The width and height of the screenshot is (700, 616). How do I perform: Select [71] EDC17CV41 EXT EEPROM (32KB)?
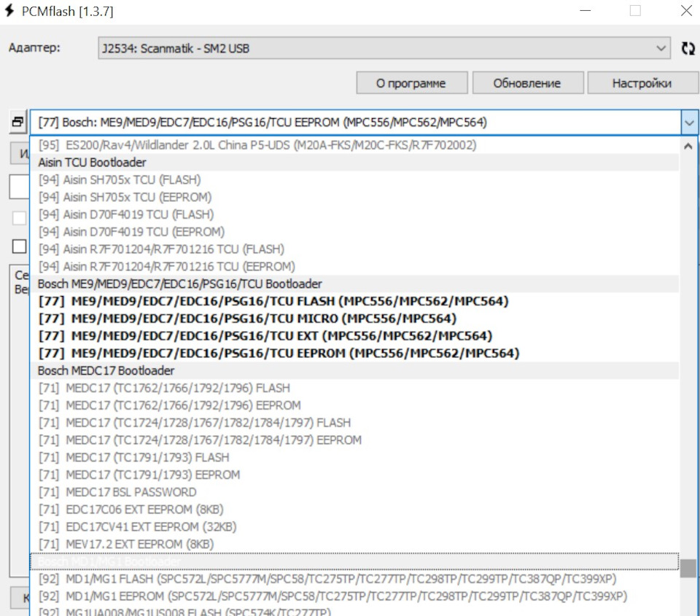coord(354,527)
